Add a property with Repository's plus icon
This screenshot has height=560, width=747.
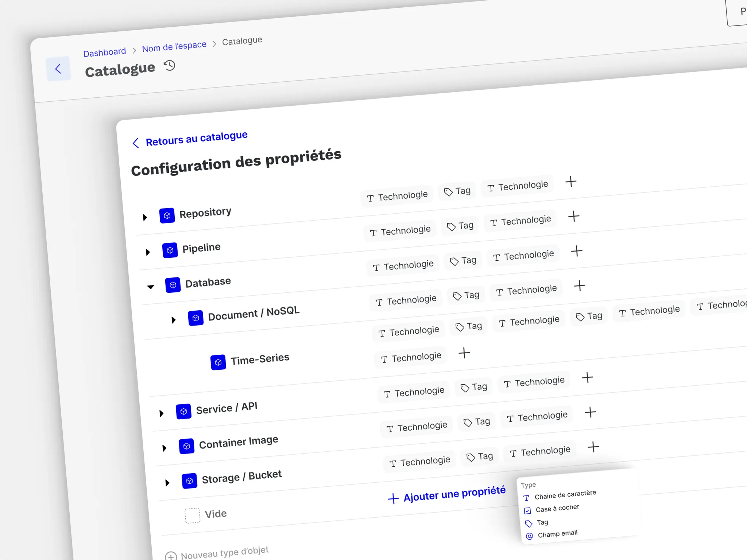571,181
